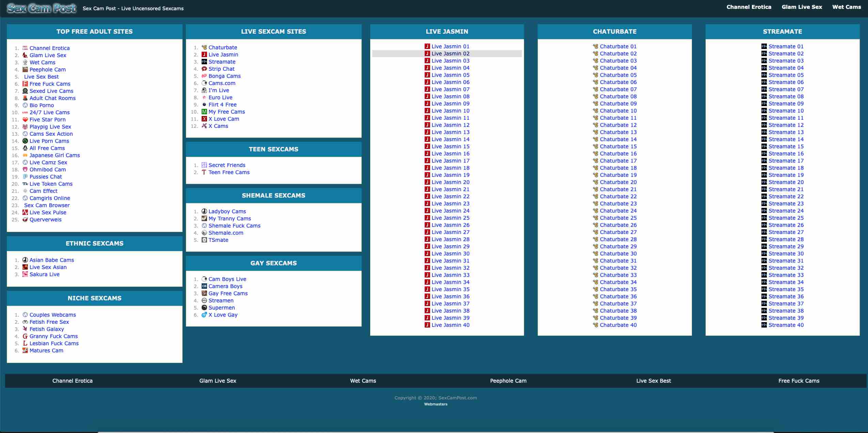Image resolution: width=868 pixels, height=433 pixels.
Task: Select Glam Live Sex in the header menu
Action: (x=802, y=7)
